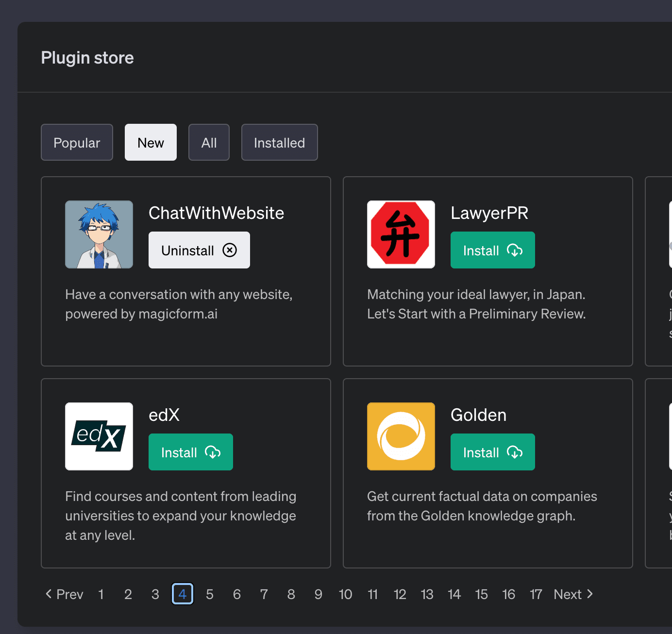The width and height of the screenshot is (672, 634).
Task: Click the 'Find courses and content' description
Action: 181,516
